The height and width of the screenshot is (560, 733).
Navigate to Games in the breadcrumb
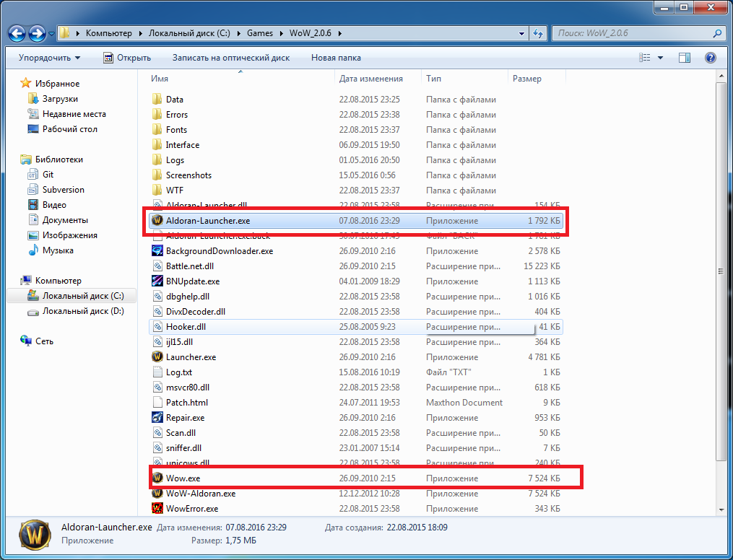click(260, 33)
